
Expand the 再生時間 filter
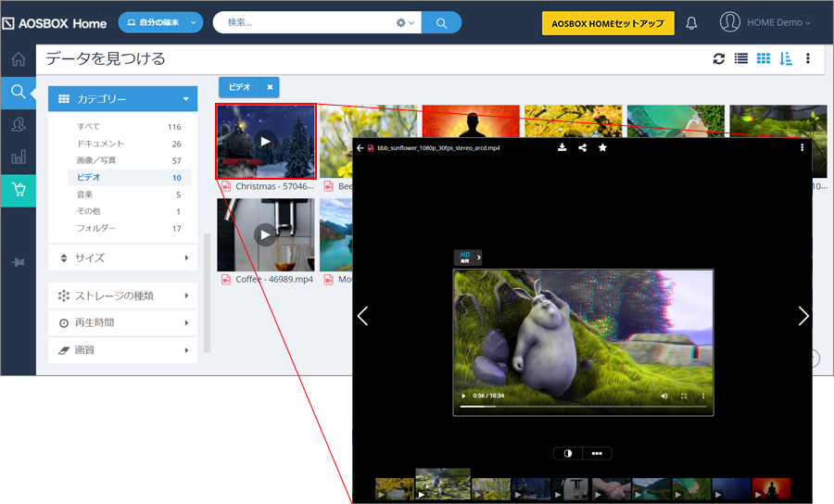(x=123, y=322)
